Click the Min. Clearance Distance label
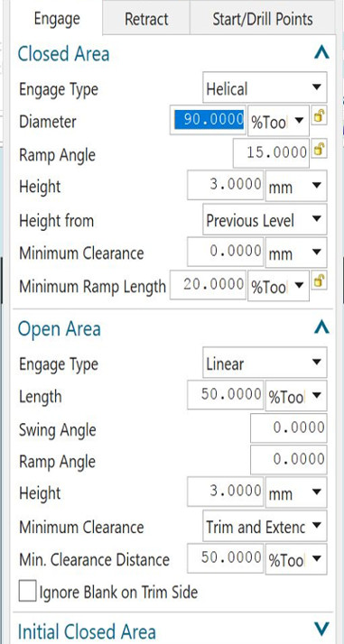Image resolution: width=344 pixels, height=644 pixels. (x=94, y=559)
